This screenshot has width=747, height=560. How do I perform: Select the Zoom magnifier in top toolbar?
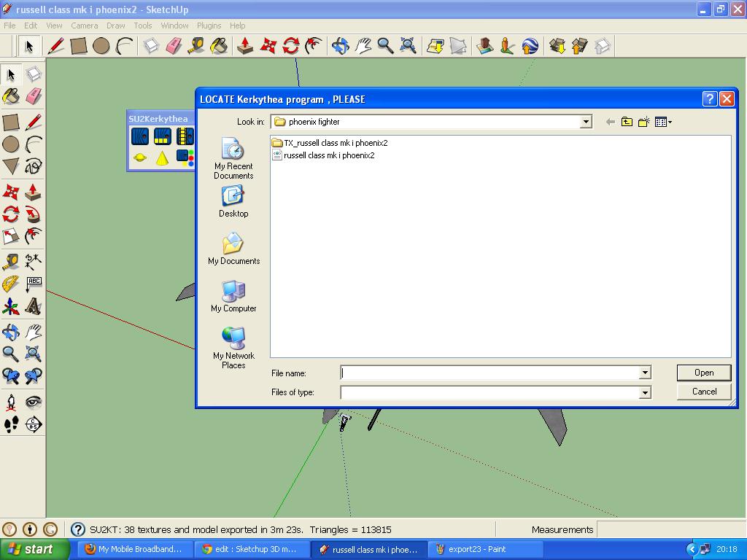point(385,46)
